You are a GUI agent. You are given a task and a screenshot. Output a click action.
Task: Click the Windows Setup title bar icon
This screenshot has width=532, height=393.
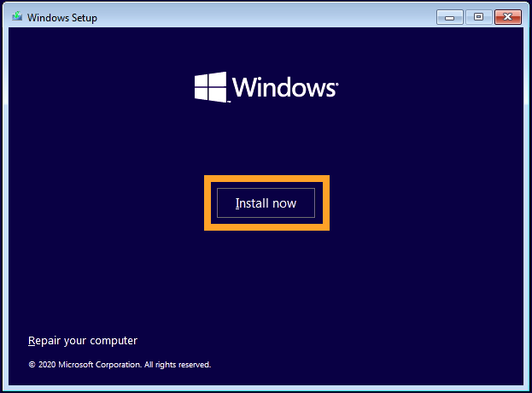coord(17,16)
